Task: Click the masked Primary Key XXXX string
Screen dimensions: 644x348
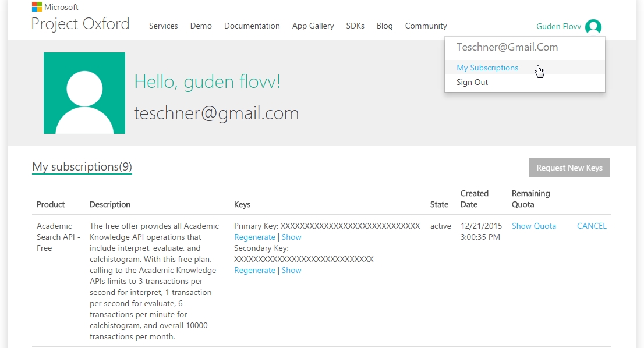Action: point(351,226)
